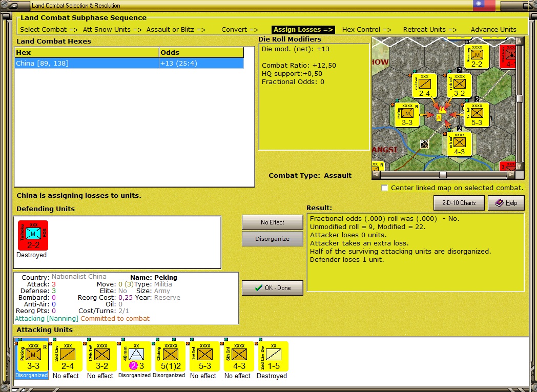This screenshot has height=392, width=537.
Task: Click the 6th Inf 4-3 unit on the map
Action: (459, 144)
